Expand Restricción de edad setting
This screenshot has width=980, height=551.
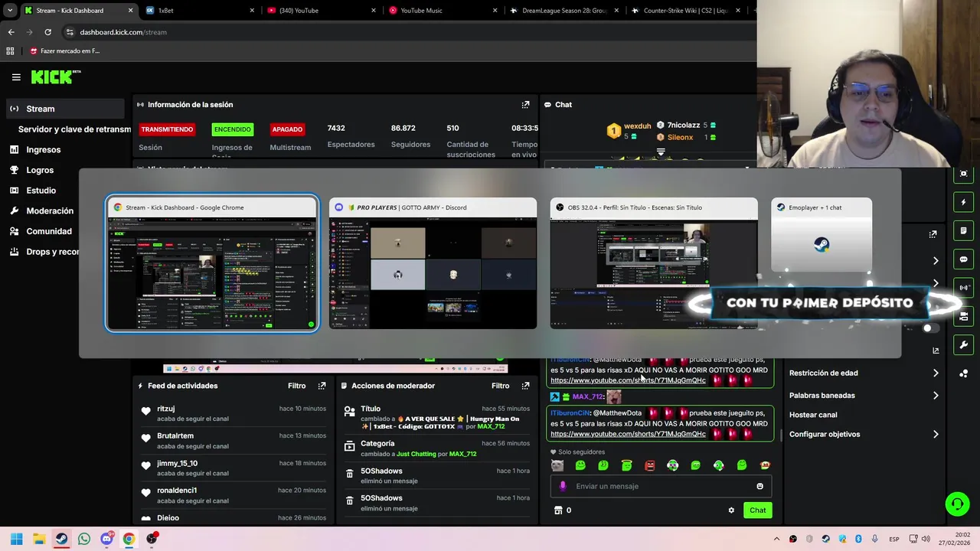[864, 373]
